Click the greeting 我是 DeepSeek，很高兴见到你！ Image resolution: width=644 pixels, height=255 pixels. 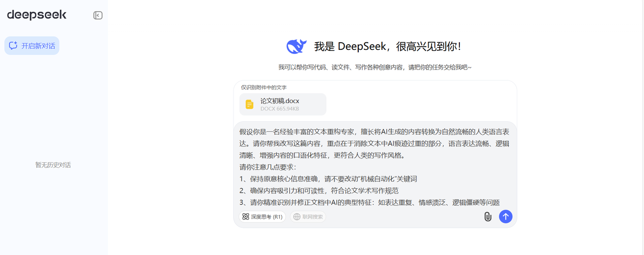[x=388, y=47]
